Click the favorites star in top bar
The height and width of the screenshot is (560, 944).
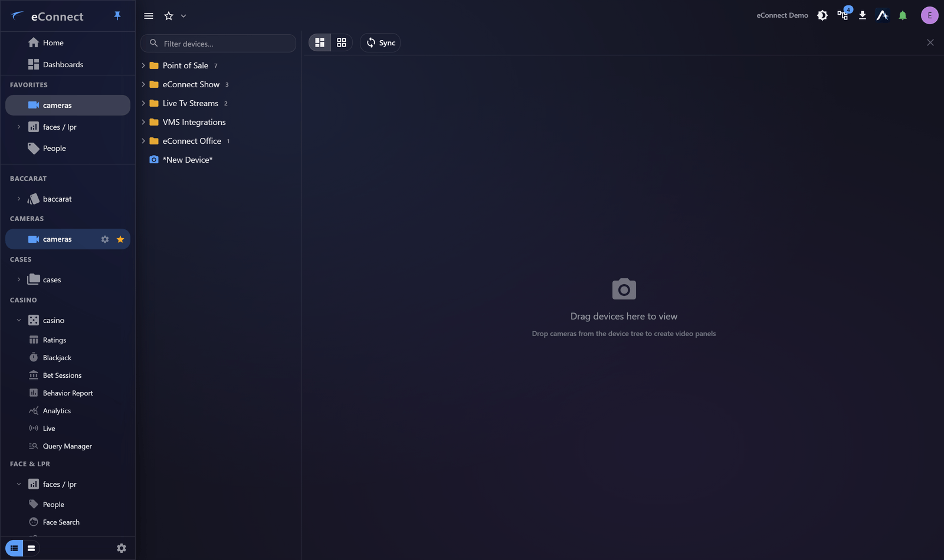click(x=169, y=16)
